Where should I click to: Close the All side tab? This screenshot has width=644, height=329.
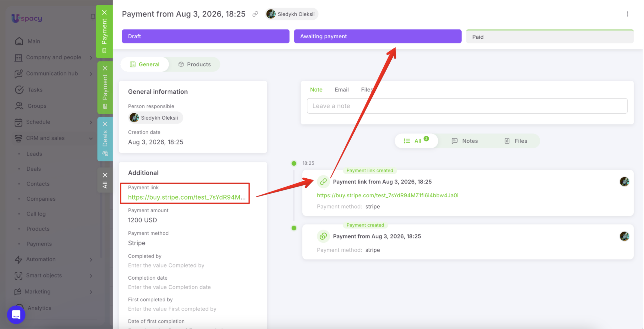point(105,175)
